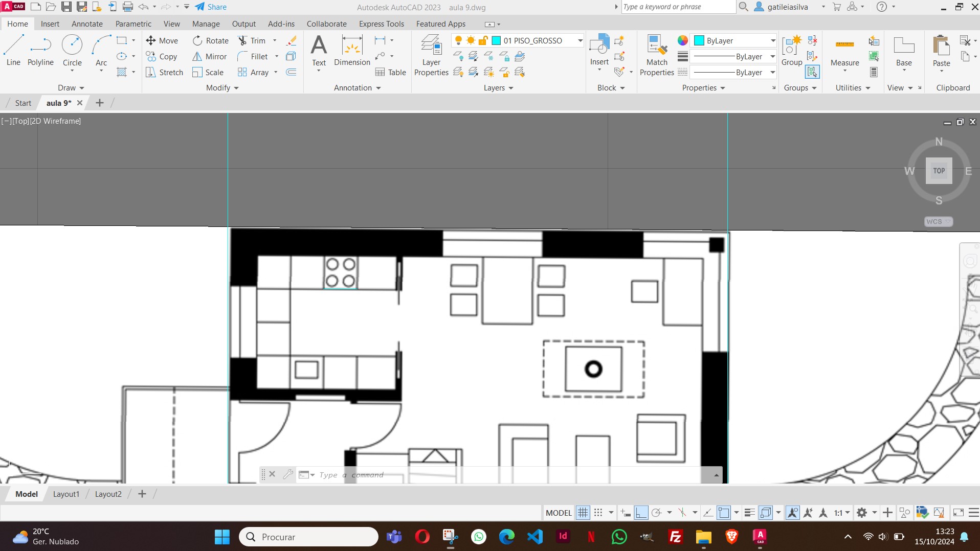Toggle drawing grid display
Image resolution: width=980 pixels, height=551 pixels.
click(583, 512)
